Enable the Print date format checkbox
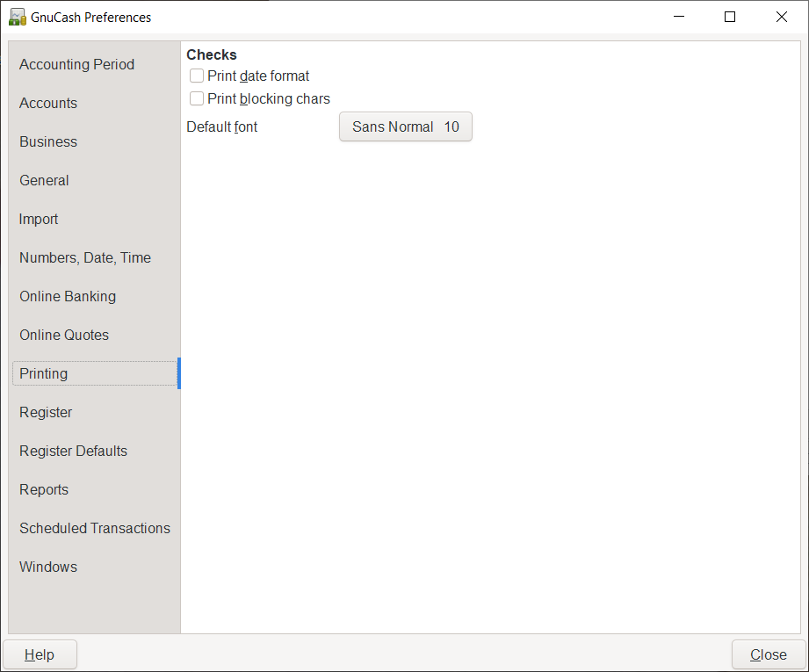Viewport: 809px width, 672px height. click(197, 76)
